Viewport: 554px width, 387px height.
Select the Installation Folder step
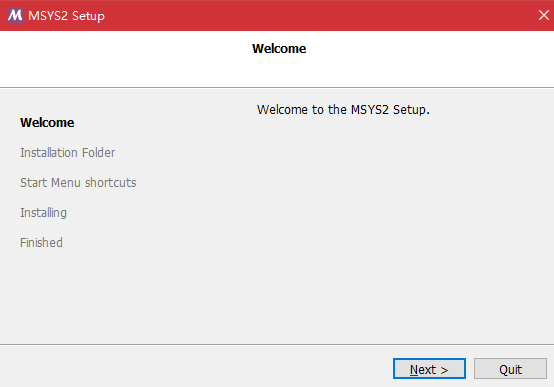[x=67, y=153]
